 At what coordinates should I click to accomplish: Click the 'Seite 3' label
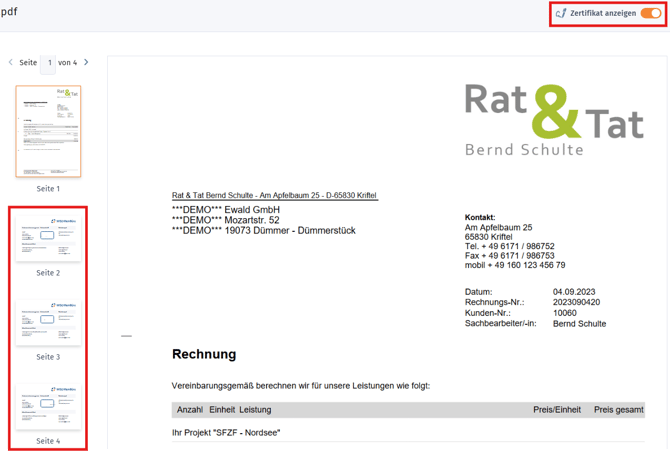48,357
